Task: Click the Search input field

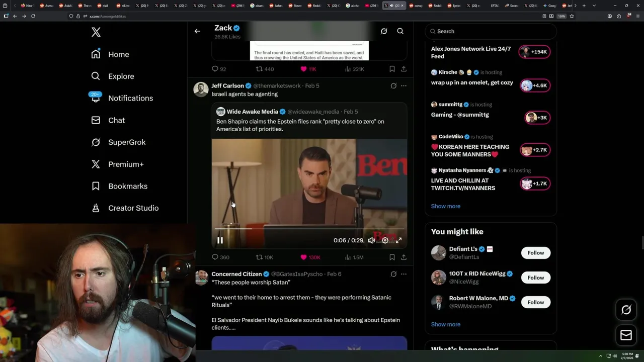Action: coord(491,31)
